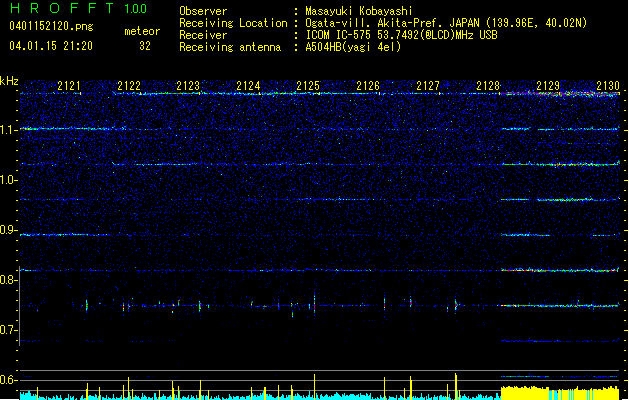Click the ICOM IC-575 receiver text
The image size is (629, 400).
pos(401,35)
